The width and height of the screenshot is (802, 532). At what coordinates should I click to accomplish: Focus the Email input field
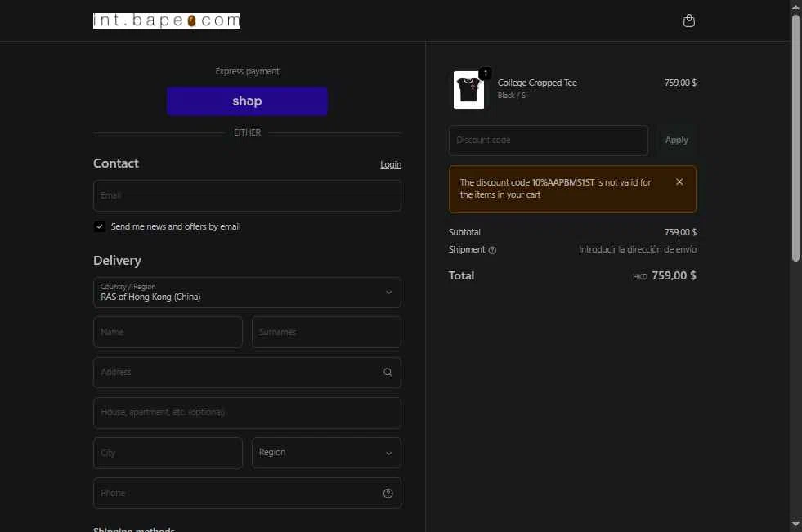pos(247,196)
